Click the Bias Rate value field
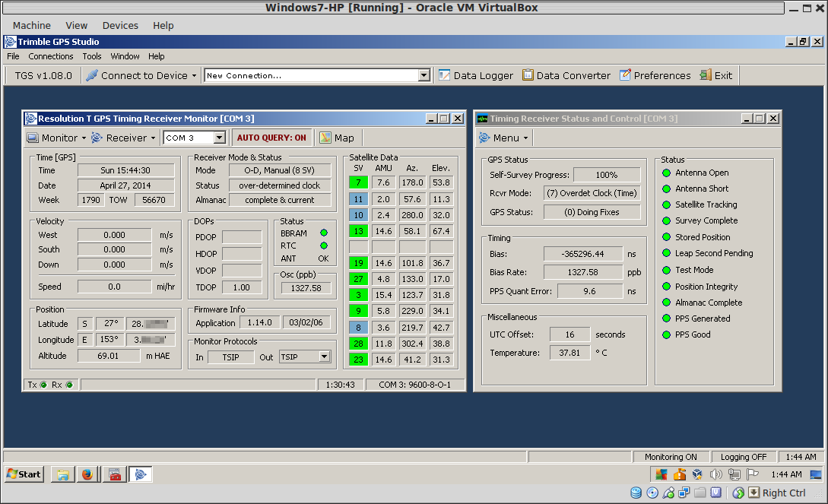 click(x=582, y=272)
